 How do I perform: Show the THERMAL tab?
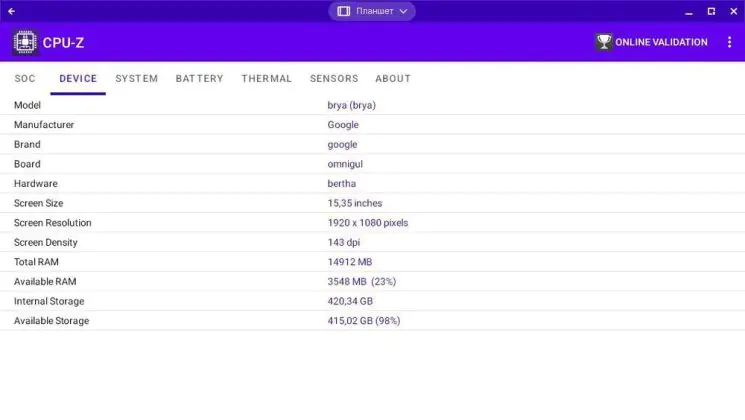267,78
